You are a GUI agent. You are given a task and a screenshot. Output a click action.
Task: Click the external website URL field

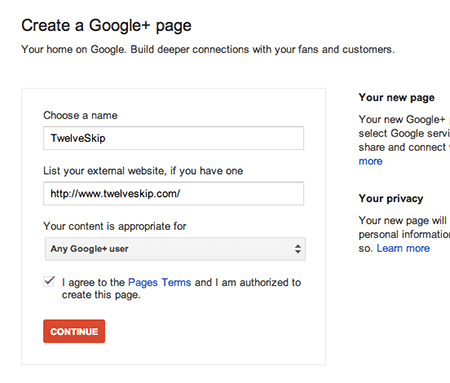point(173,193)
